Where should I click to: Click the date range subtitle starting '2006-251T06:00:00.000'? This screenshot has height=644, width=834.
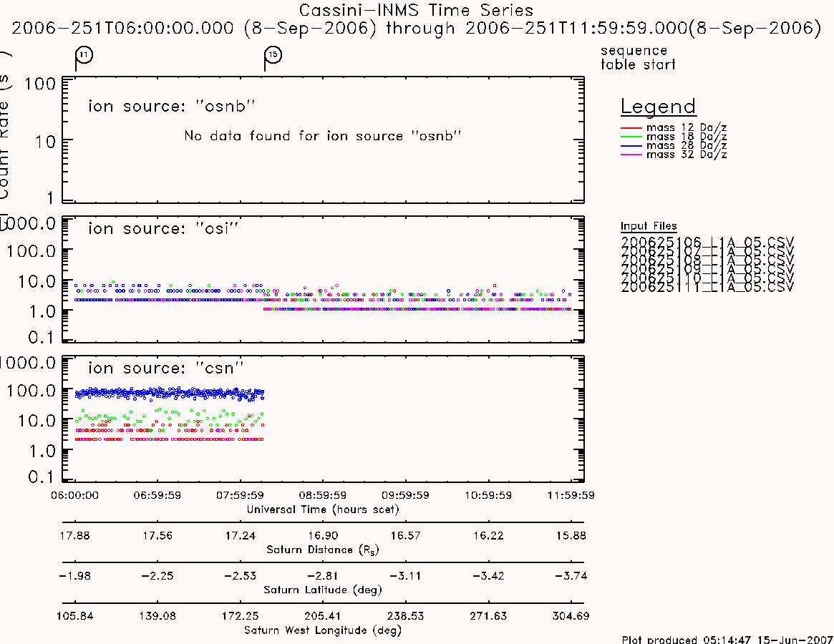click(x=417, y=28)
